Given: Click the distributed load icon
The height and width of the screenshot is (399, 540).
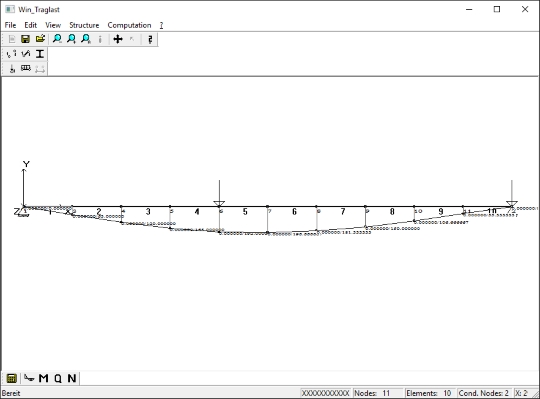Looking at the screenshot, I should (x=26, y=68).
